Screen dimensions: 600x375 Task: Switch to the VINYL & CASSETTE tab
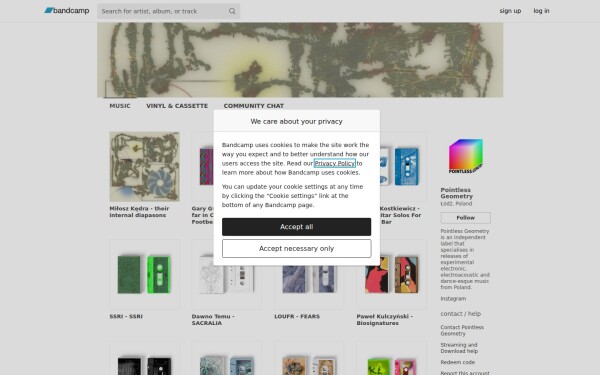[177, 106]
